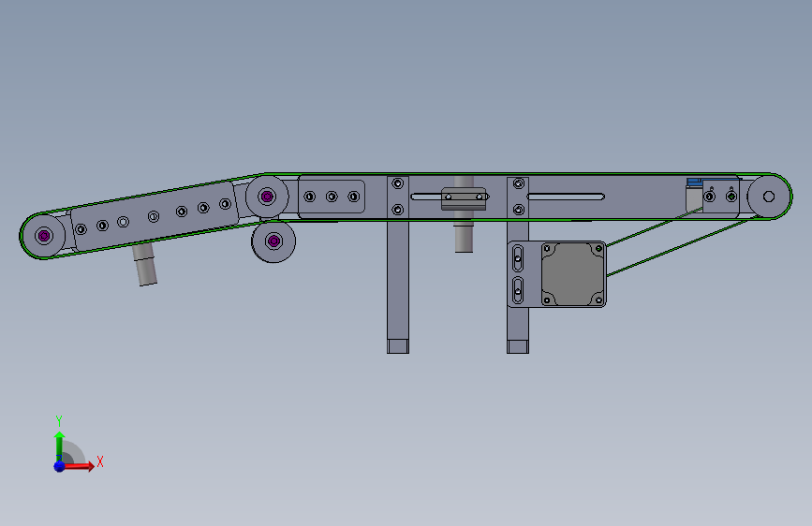Select the foot of the right support leg
This screenshot has height=526, width=812.
click(517, 346)
